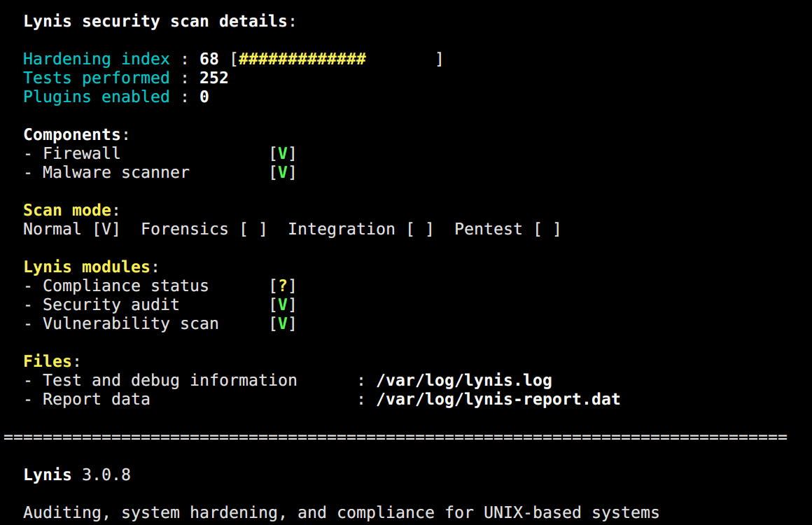
Task: Select the 'Tests performed' label
Action: tap(97, 78)
